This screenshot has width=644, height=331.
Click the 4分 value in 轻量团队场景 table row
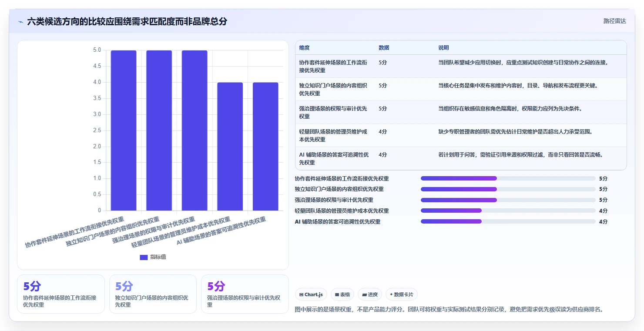click(383, 131)
